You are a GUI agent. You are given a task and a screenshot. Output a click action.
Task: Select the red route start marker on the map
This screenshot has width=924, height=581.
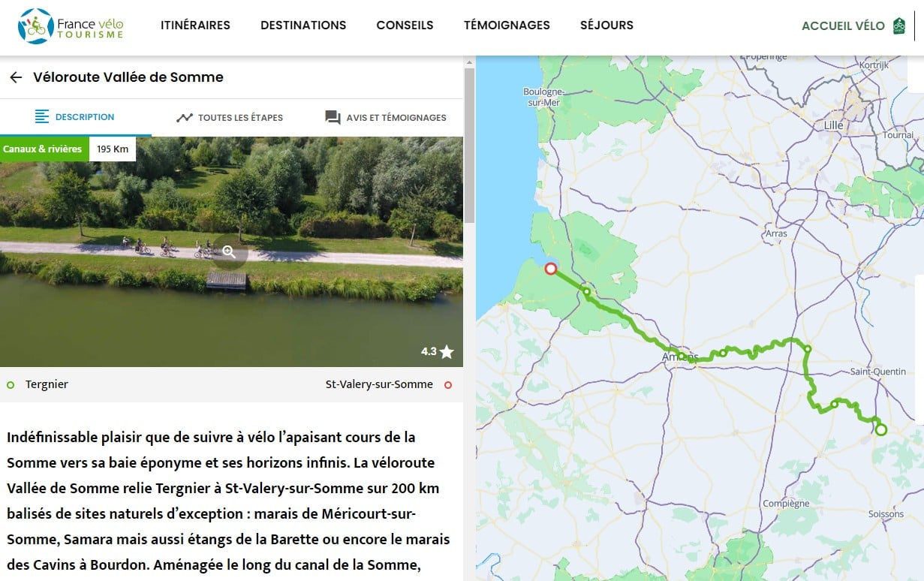tap(551, 268)
